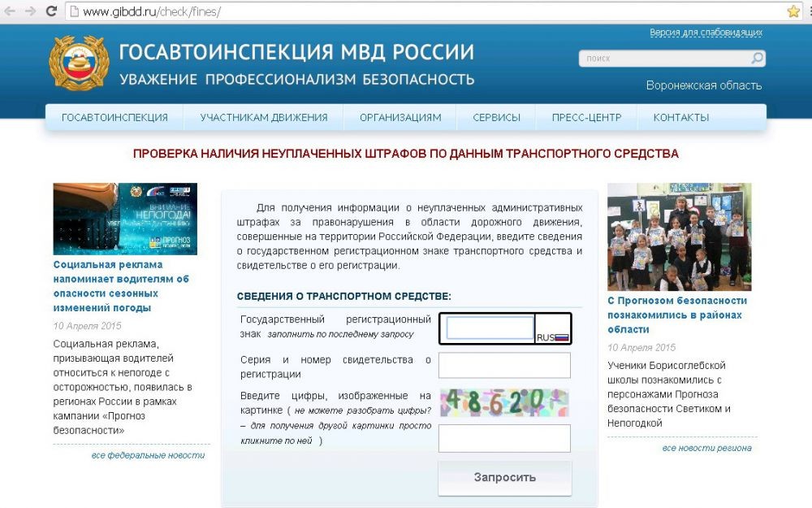This screenshot has height=508, width=812.
Task: Bookmark the page with the star icon
Action: pos(793,11)
